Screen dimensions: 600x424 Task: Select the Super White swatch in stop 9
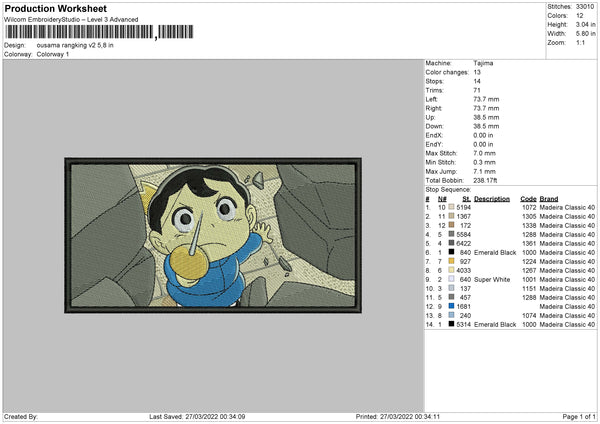click(x=452, y=279)
